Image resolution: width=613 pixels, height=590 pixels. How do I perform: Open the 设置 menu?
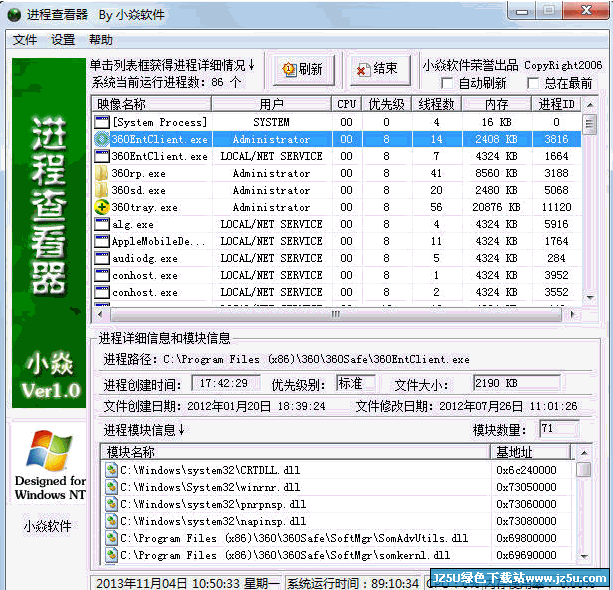(63, 39)
